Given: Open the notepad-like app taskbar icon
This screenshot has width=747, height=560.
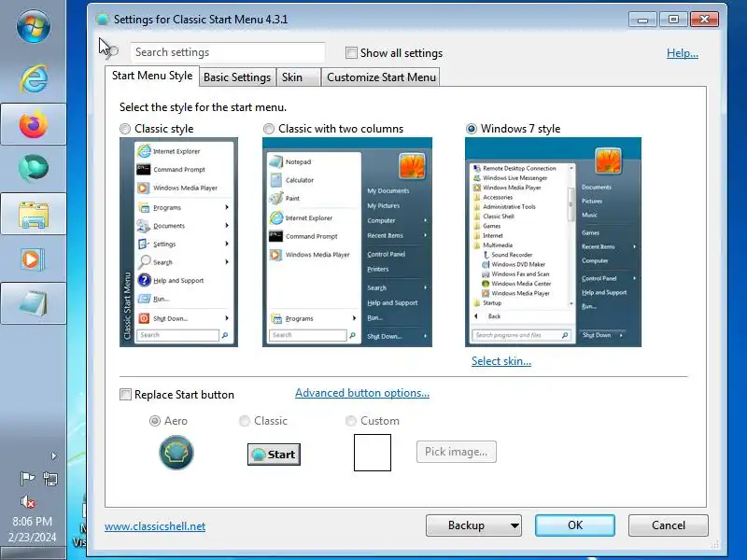Looking at the screenshot, I should point(34,303).
